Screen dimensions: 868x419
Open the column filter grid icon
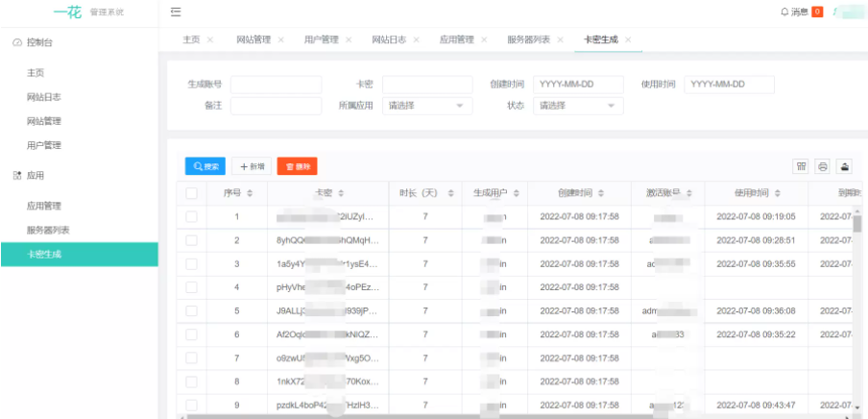[801, 166]
